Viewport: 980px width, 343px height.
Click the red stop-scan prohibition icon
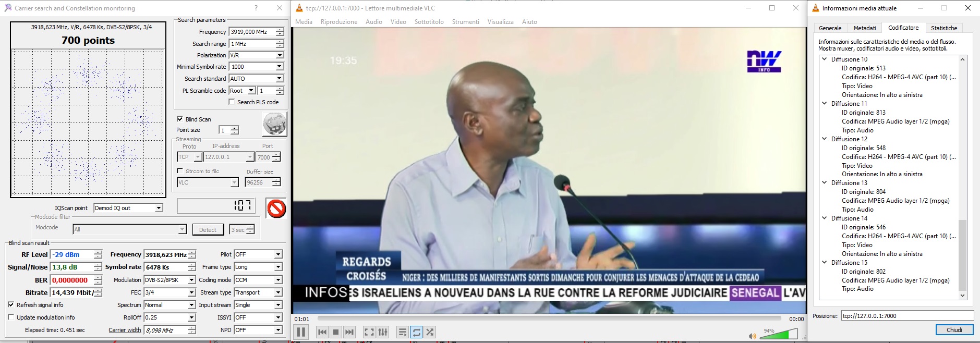(276, 209)
